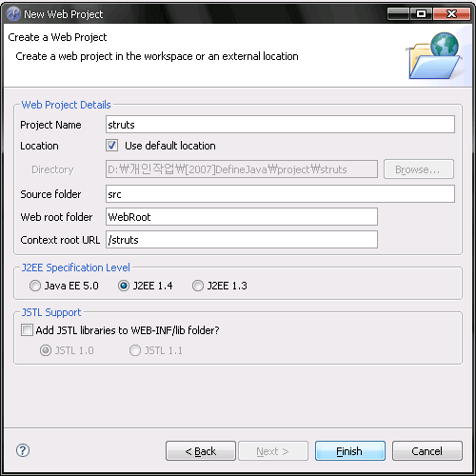Screen dimensions: 476x476
Task: Minimize the New Web Project dialog
Action: (x=398, y=14)
